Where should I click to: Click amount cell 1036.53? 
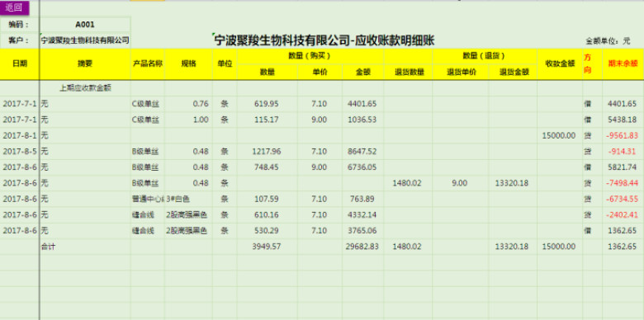coord(362,120)
